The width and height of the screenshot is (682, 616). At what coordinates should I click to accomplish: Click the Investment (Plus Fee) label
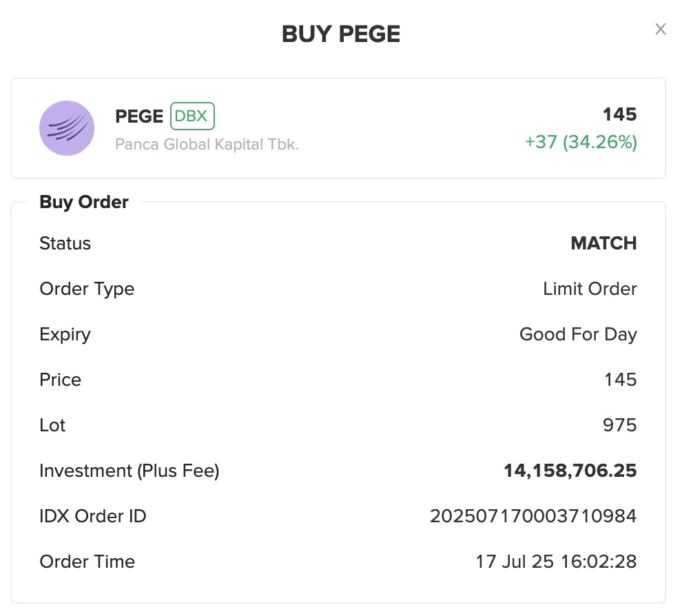click(x=130, y=471)
